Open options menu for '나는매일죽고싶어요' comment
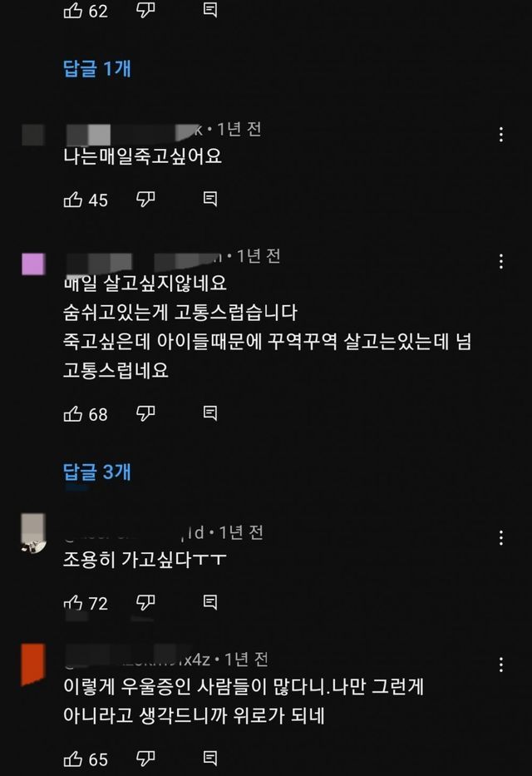 tap(501, 135)
